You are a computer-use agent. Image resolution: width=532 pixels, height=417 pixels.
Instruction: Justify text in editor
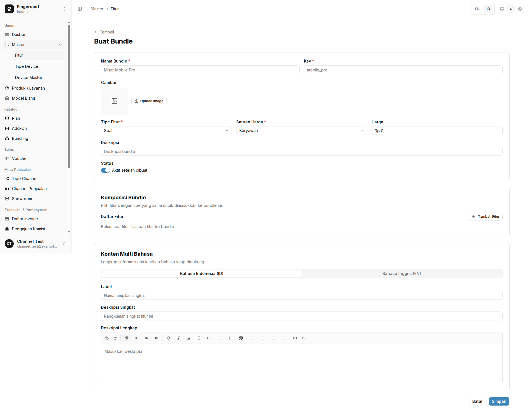point(283,338)
